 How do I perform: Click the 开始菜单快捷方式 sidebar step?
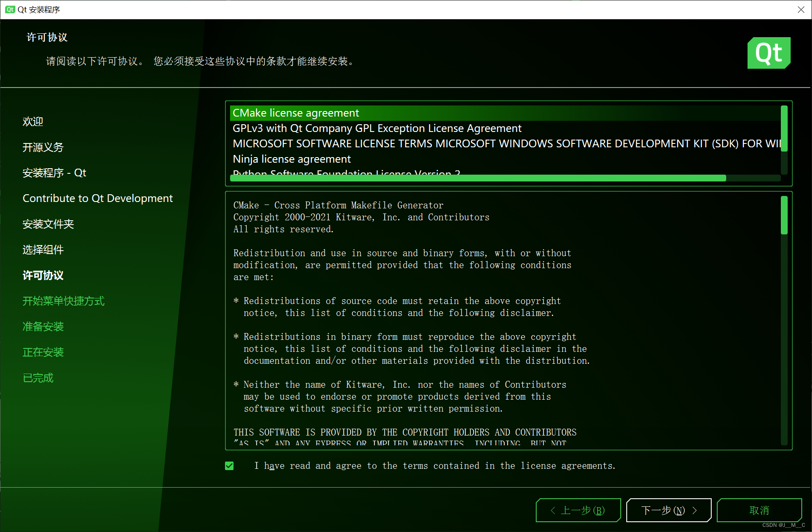64,301
